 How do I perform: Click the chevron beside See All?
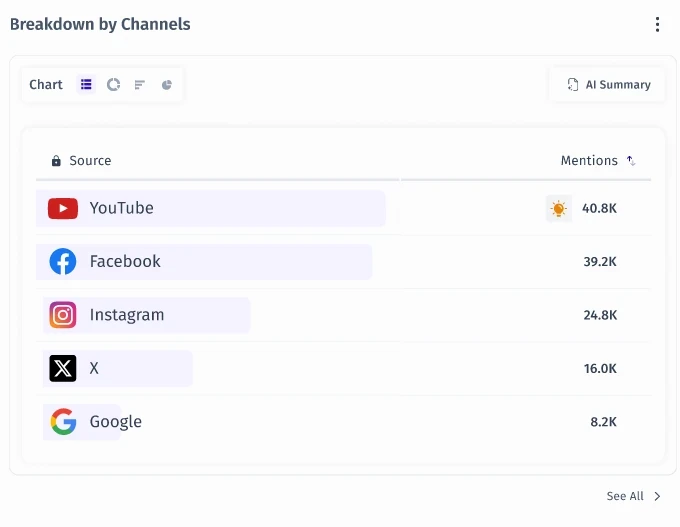[657, 496]
